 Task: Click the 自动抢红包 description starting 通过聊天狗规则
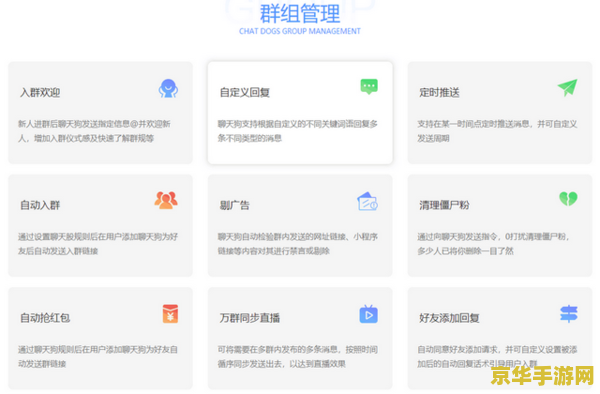[x=98, y=357]
